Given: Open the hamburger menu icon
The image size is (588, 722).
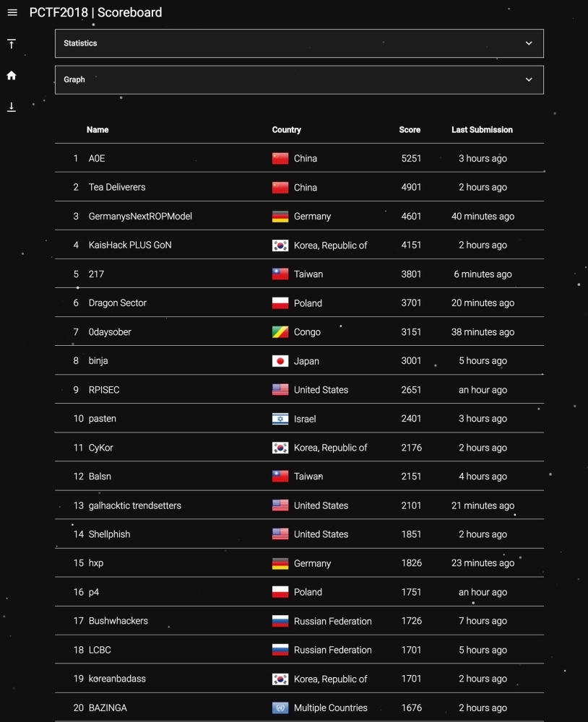Looking at the screenshot, I should 12,12.
